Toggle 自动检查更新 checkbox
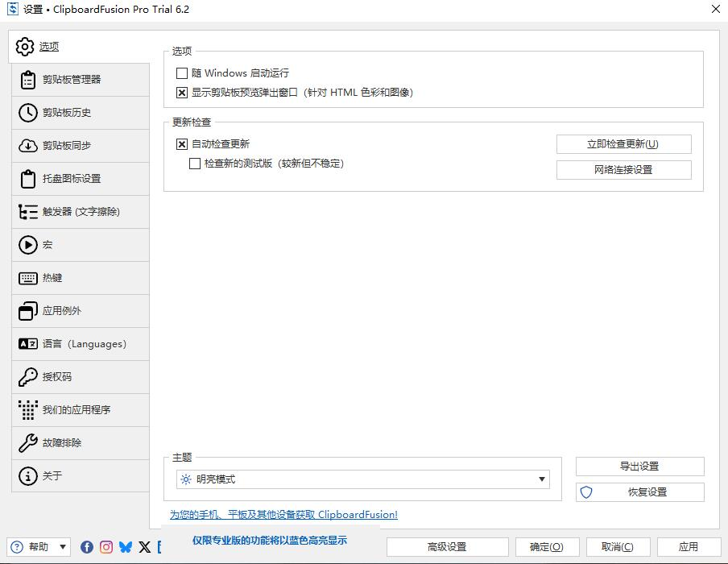The height and width of the screenshot is (564, 728). (182, 144)
